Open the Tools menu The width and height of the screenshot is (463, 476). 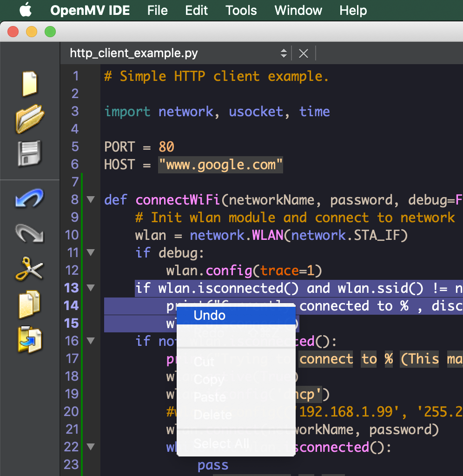[241, 10]
